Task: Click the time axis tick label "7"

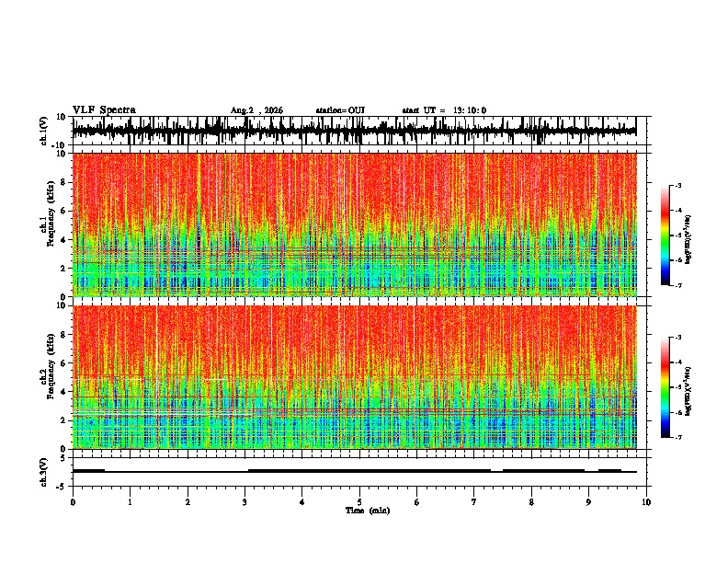Action: (x=474, y=502)
